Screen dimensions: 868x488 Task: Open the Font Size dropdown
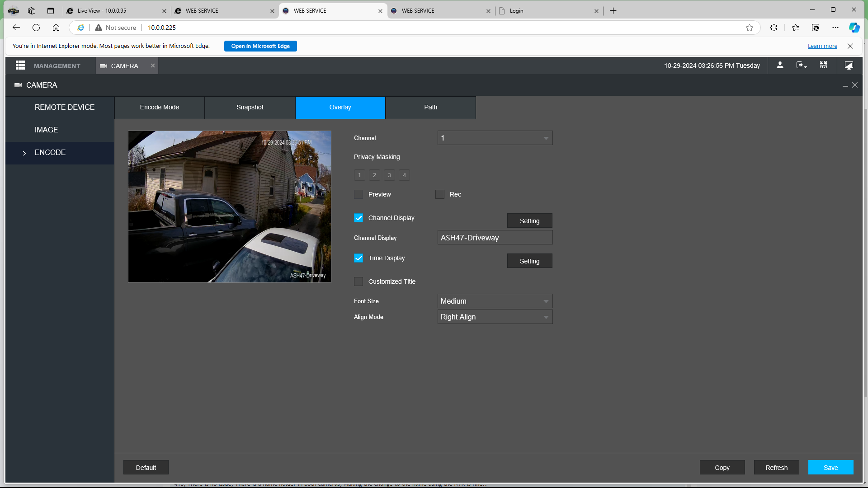click(x=495, y=301)
